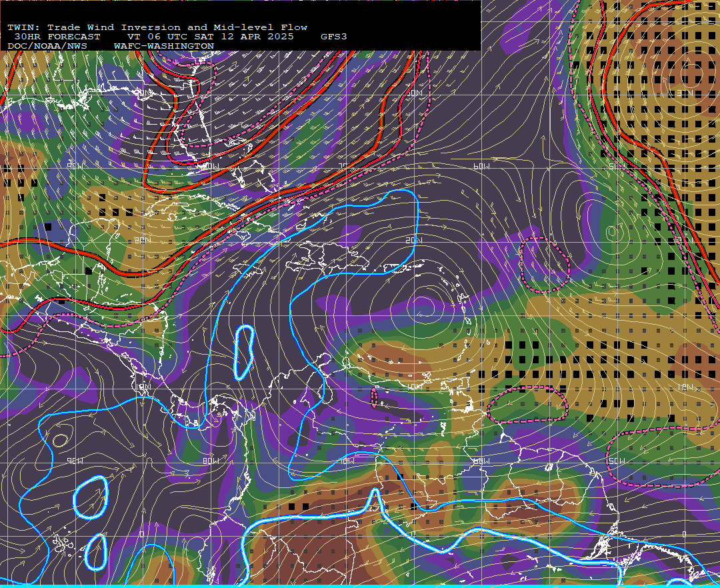Image resolution: width=720 pixels, height=588 pixels.
Task: Click the '30HR FORECAST' label
Action: (x=57, y=37)
